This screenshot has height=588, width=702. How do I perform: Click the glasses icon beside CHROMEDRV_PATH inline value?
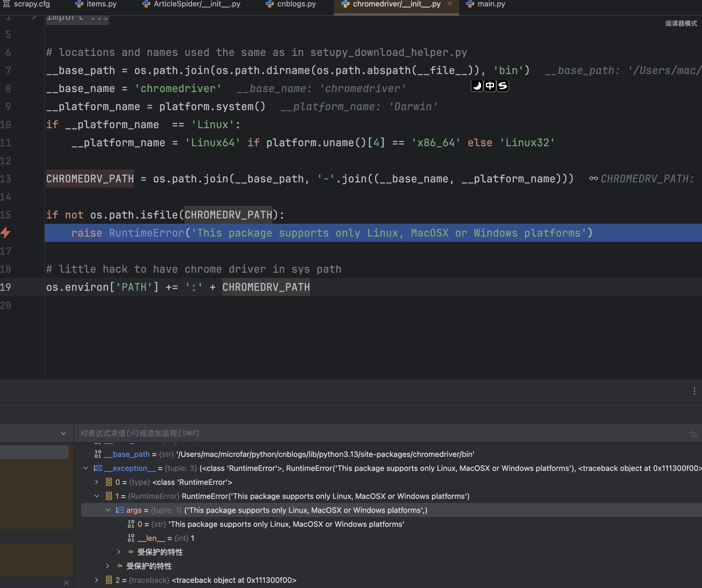pos(593,179)
